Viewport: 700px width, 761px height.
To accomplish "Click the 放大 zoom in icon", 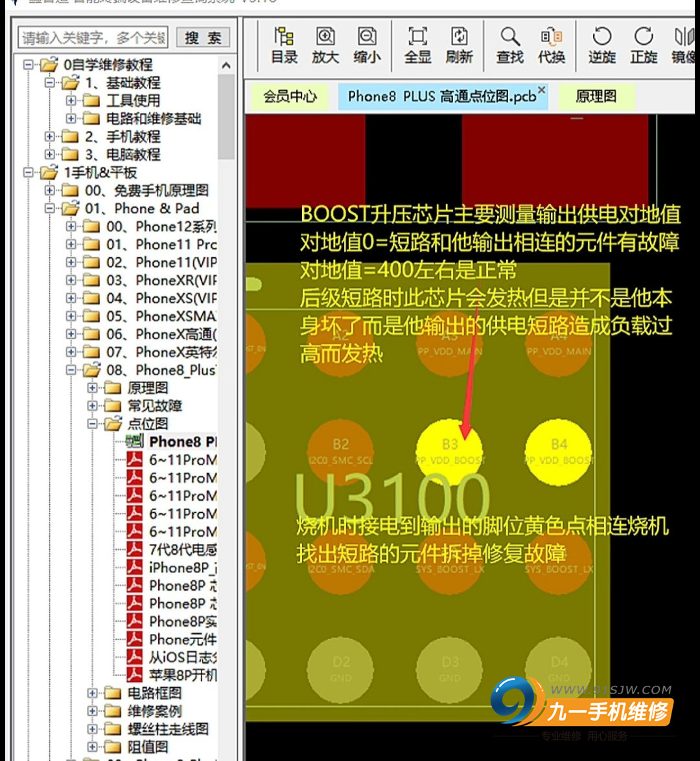I will (325, 45).
